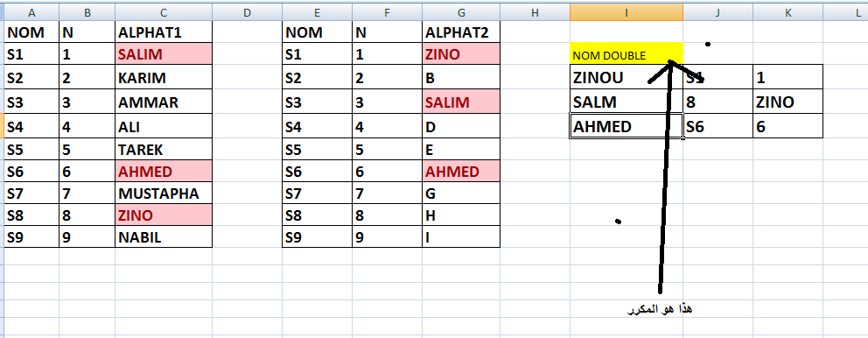This screenshot has width=868, height=338.
Task: Select the TAREK cell
Action: [164, 150]
